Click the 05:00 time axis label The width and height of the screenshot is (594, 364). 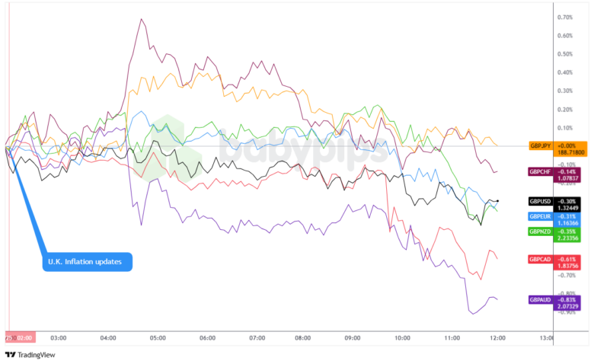[158, 337]
